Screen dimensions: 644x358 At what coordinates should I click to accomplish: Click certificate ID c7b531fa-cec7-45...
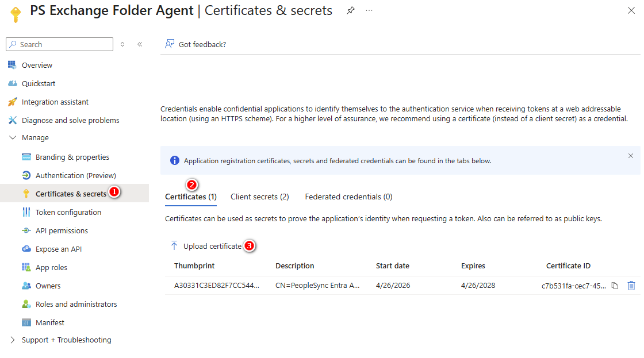574,286
